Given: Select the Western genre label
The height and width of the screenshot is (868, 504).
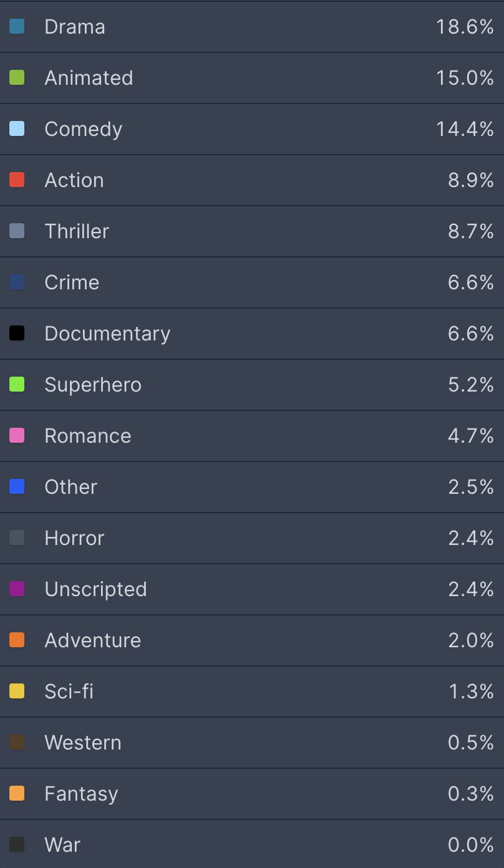Looking at the screenshot, I should [x=83, y=743].
